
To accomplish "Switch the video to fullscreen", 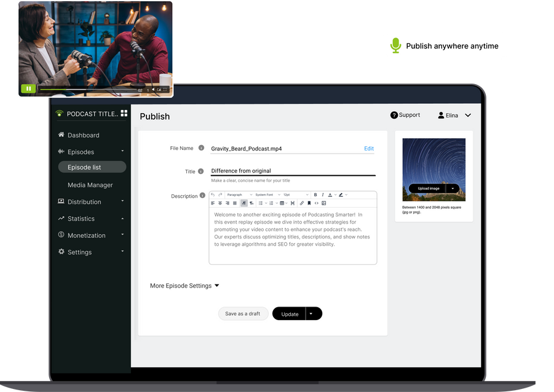I will coord(165,90).
